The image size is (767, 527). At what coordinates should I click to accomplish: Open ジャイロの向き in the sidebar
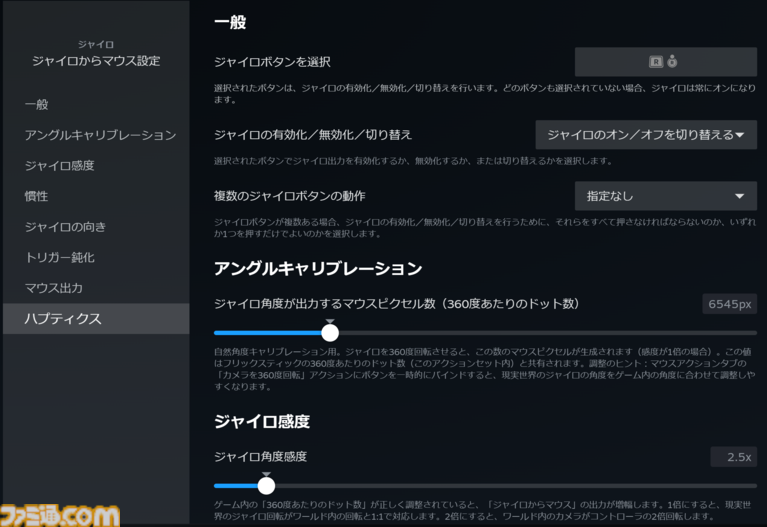[x=96, y=227]
